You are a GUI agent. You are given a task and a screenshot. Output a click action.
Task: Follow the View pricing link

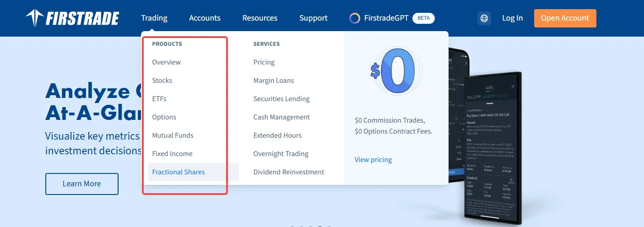[373, 160]
